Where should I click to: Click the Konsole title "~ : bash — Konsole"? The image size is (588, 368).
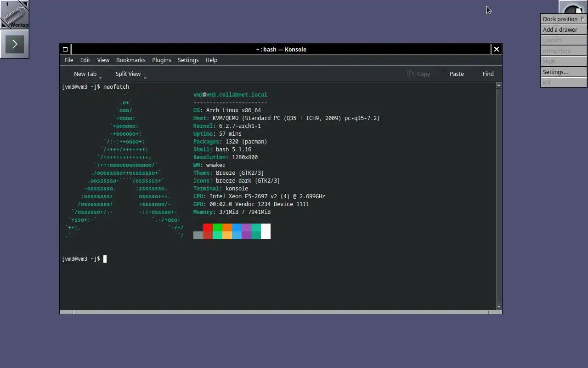click(x=281, y=49)
